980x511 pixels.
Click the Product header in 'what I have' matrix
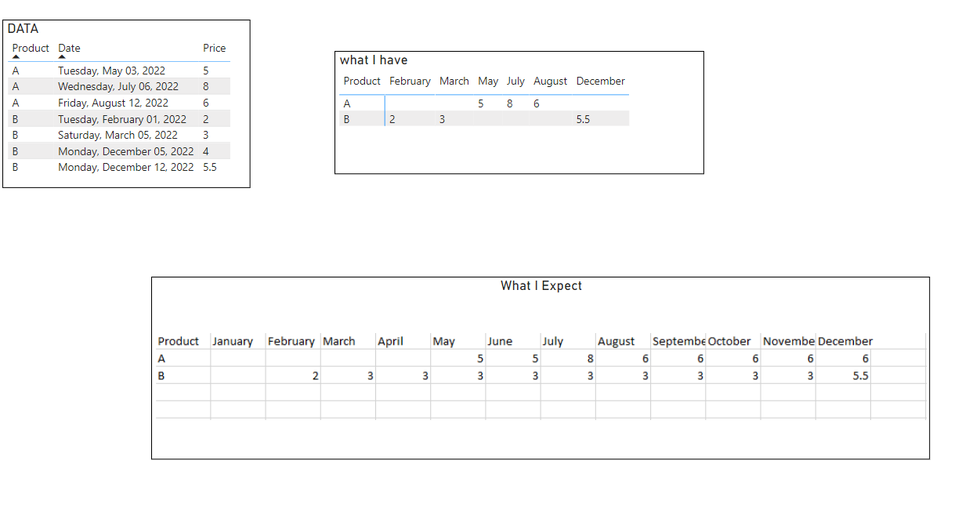[x=362, y=81]
